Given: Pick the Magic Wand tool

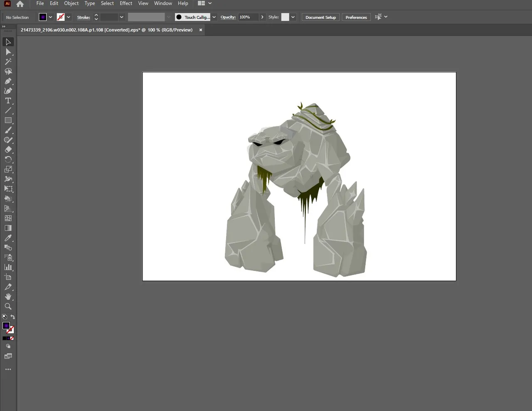Looking at the screenshot, I should 8,61.
